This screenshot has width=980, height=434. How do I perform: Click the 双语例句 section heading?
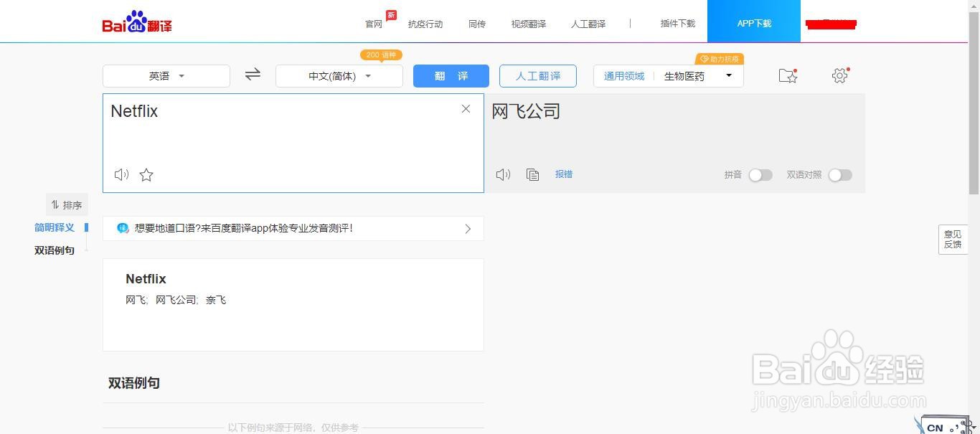coord(134,383)
